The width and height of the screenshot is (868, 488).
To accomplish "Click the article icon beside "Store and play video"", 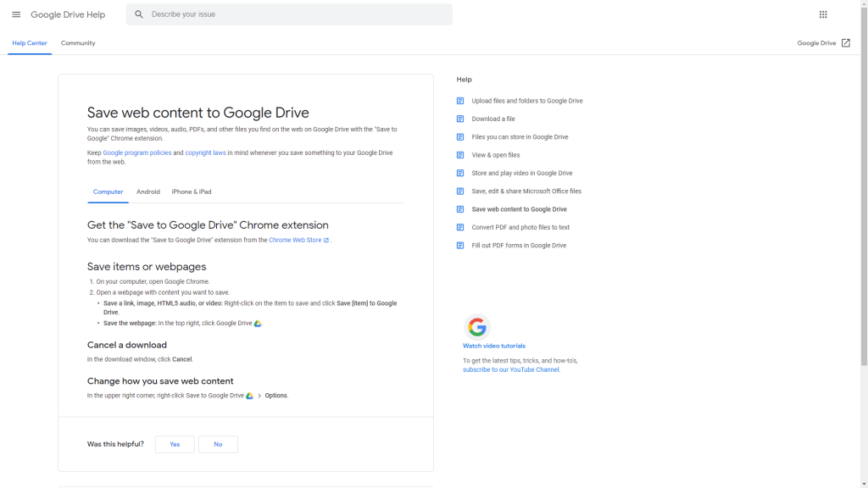I will (x=460, y=173).
